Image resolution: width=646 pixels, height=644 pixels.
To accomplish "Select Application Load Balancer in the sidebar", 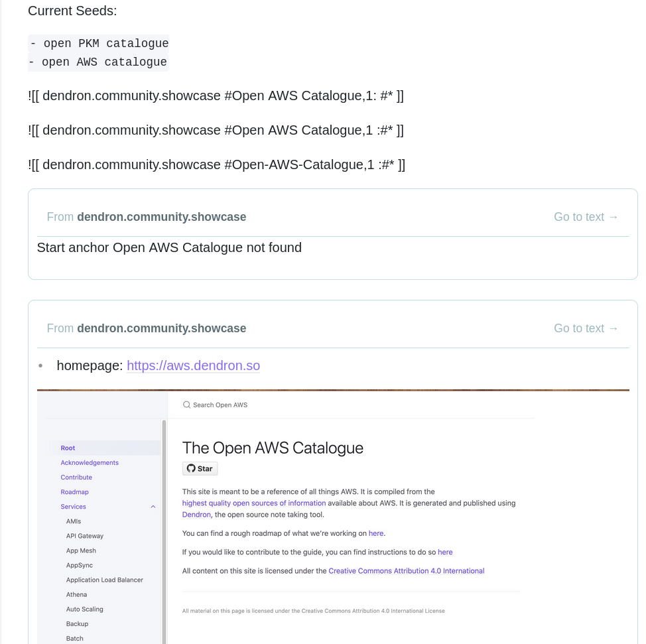I will 105,580.
